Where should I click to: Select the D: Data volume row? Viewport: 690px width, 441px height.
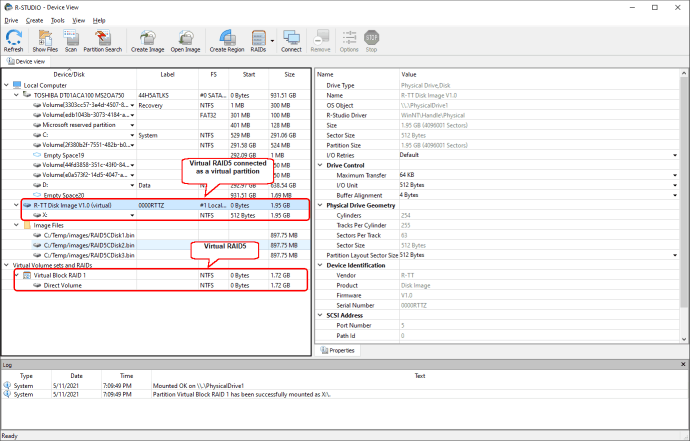(156, 185)
